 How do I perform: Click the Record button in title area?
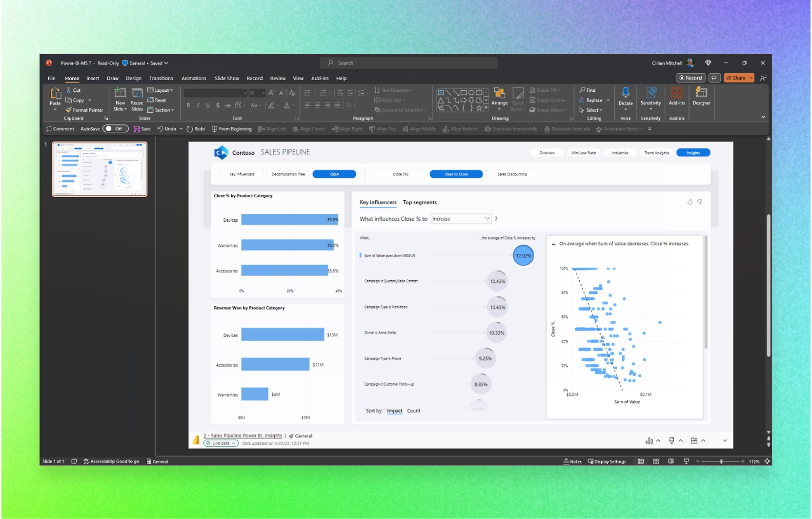point(690,78)
